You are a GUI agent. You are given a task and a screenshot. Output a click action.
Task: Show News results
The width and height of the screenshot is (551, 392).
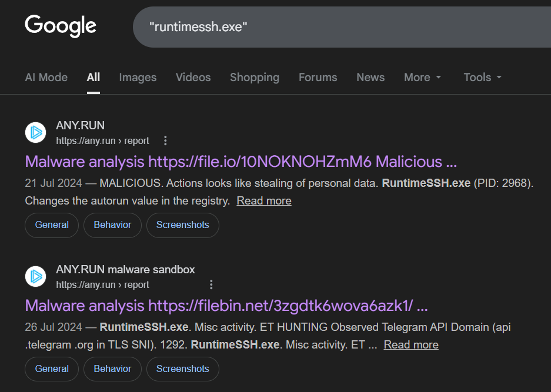(x=370, y=77)
